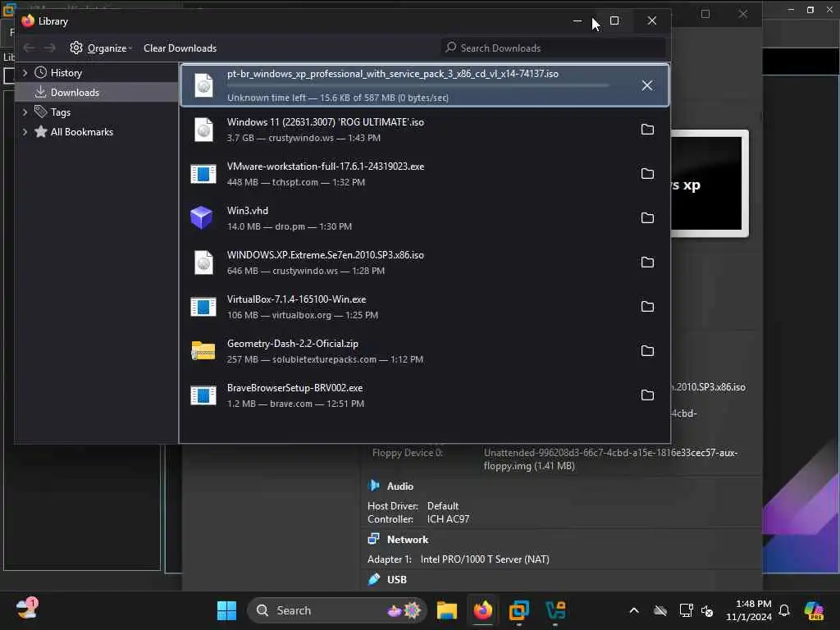Clear Downloads list
Viewport: 840px width, 630px height.
[180, 48]
